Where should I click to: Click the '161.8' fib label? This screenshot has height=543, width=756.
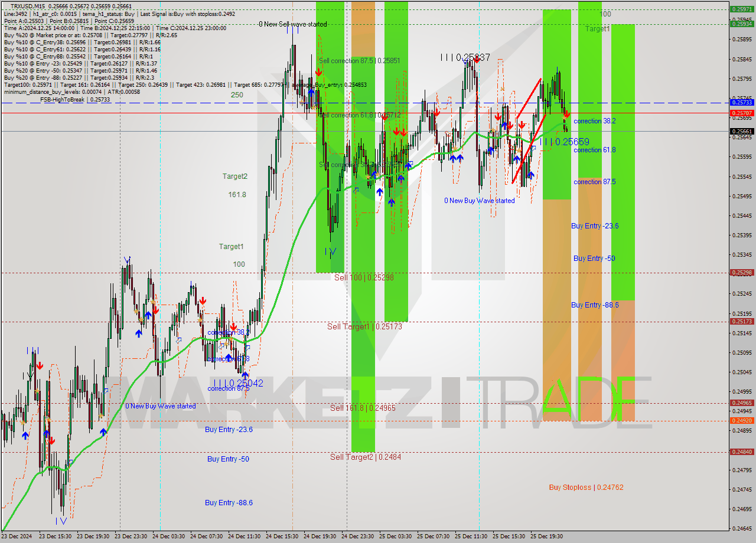(237, 195)
